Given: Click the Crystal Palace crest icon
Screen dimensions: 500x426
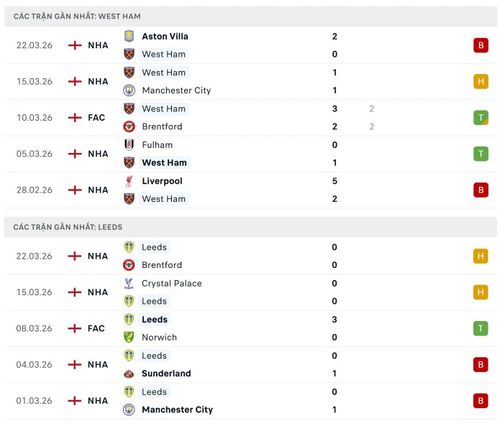Looking at the screenshot, I should [x=129, y=283].
